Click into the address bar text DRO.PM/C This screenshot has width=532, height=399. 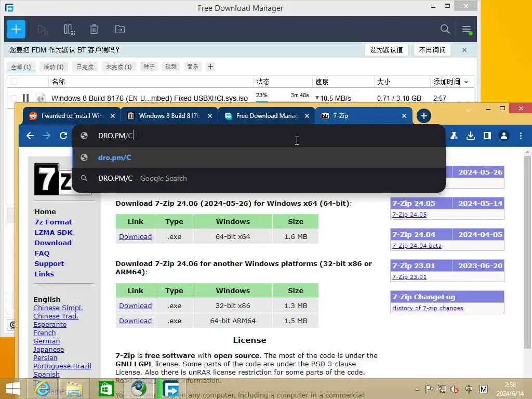pyautogui.click(x=115, y=136)
